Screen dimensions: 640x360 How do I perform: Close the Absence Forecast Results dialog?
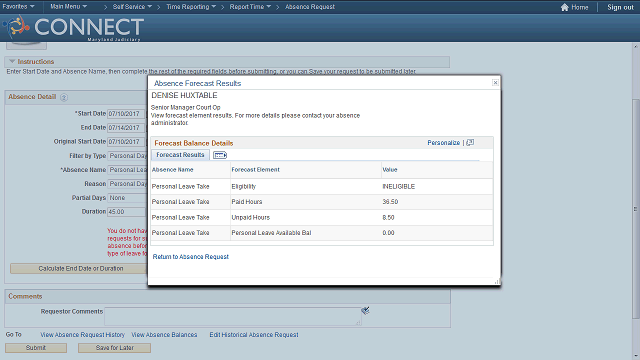click(495, 82)
